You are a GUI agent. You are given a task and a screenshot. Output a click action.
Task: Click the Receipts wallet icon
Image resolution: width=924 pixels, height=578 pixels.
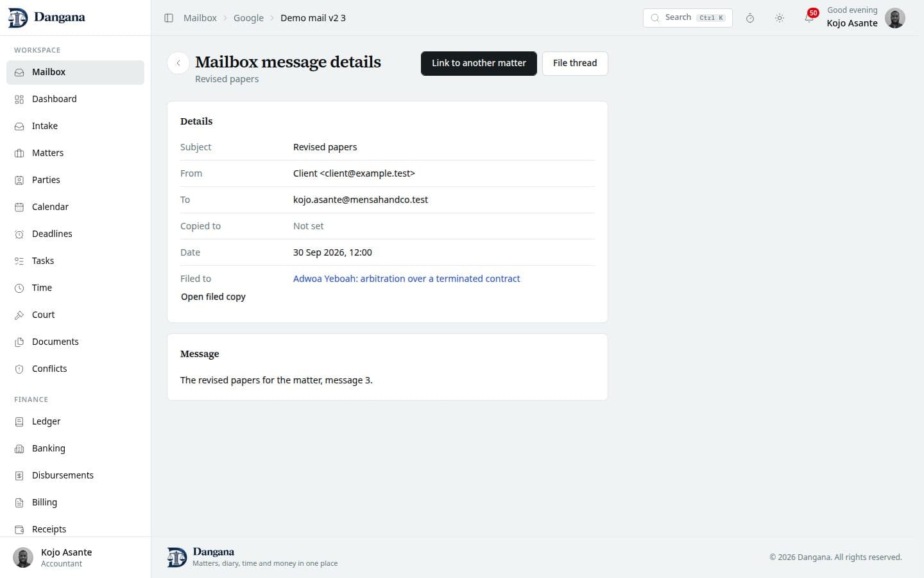(19, 529)
